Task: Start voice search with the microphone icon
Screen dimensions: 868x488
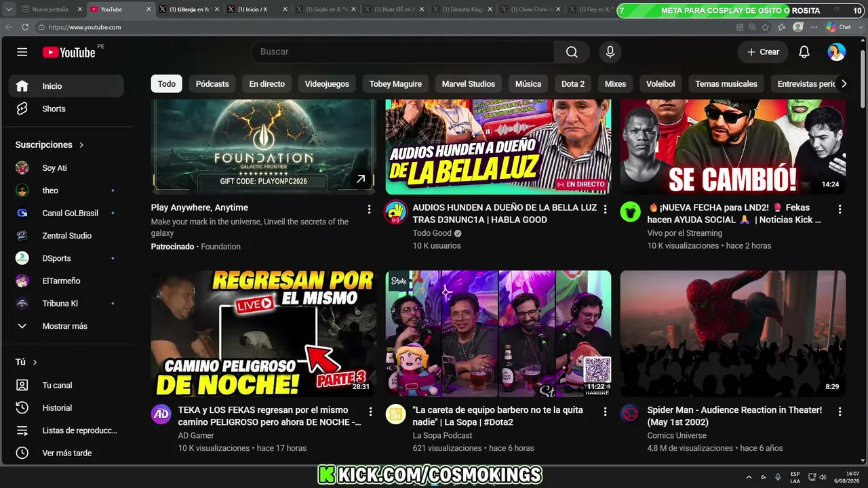Action: (610, 52)
